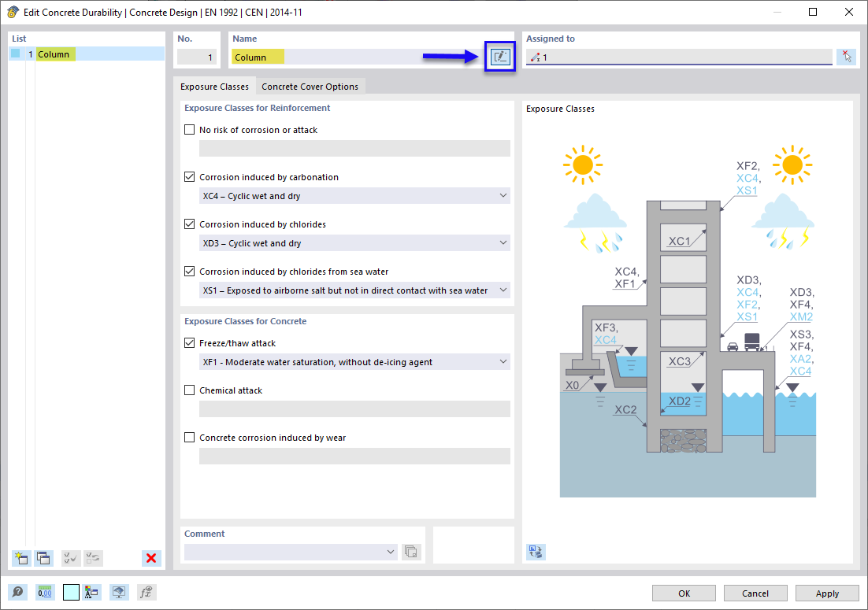Click the exchange graphic icon below Exposure Classes image

[x=536, y=552]
